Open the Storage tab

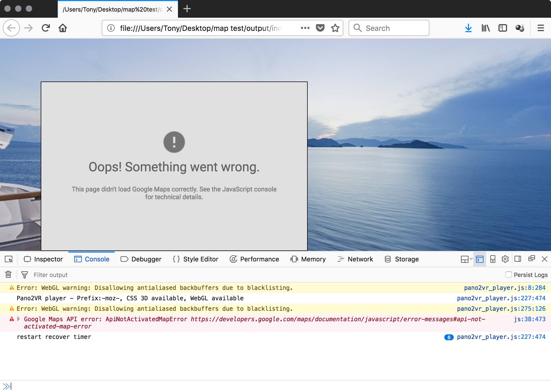click(x=401, y=259)
